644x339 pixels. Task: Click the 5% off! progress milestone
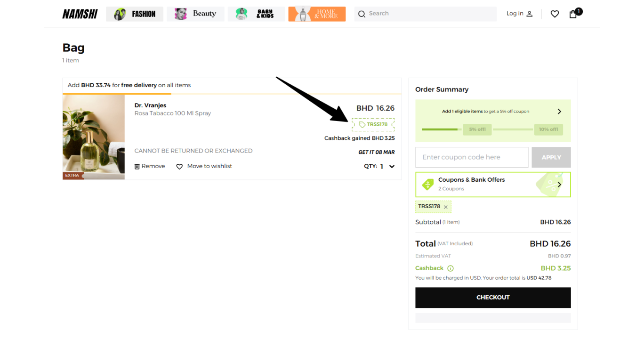(477, 129)
